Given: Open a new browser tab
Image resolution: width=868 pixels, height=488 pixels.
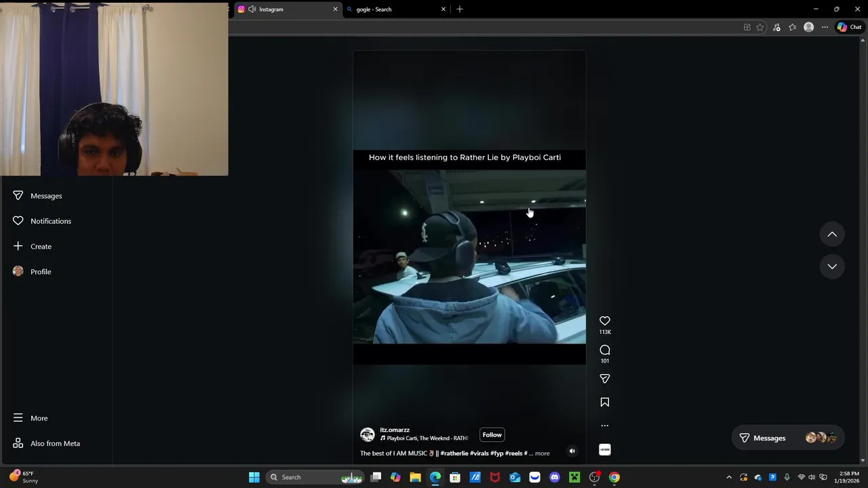Looking at the screenshot, I should [460, 9].
